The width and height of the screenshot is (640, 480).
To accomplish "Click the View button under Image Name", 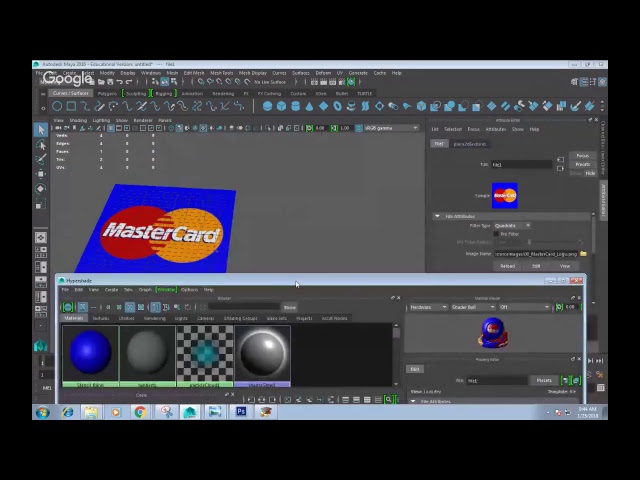I will tap(565, 266).
